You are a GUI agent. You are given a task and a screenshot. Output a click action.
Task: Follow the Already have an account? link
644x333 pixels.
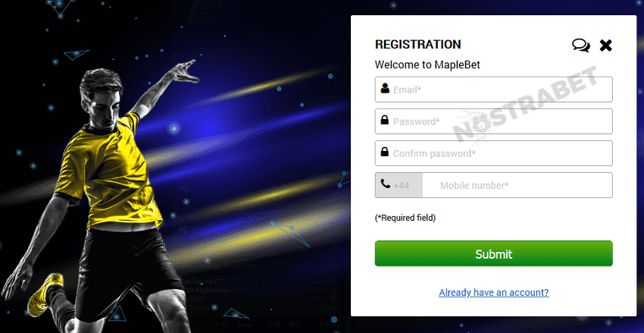pyautogui.click(x=494, y=292)
